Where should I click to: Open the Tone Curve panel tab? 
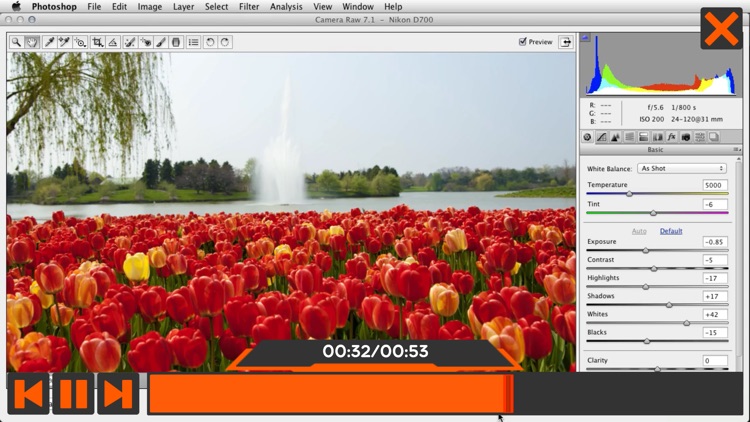(x=601, y=137)
